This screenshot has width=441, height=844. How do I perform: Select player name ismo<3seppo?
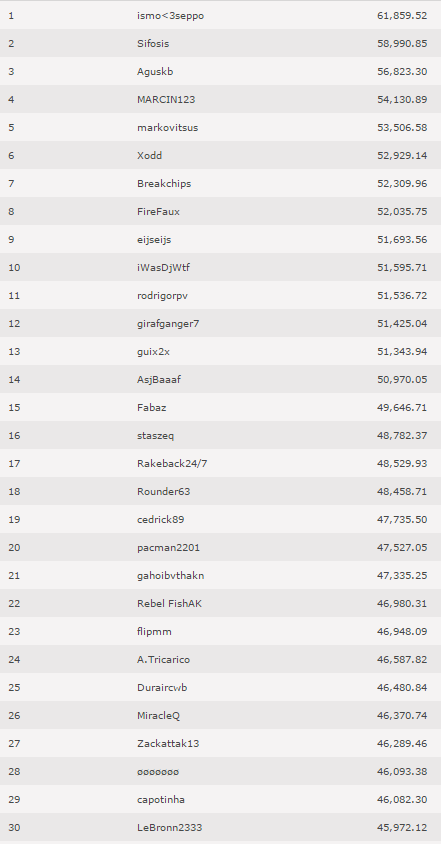click(170, 16)
